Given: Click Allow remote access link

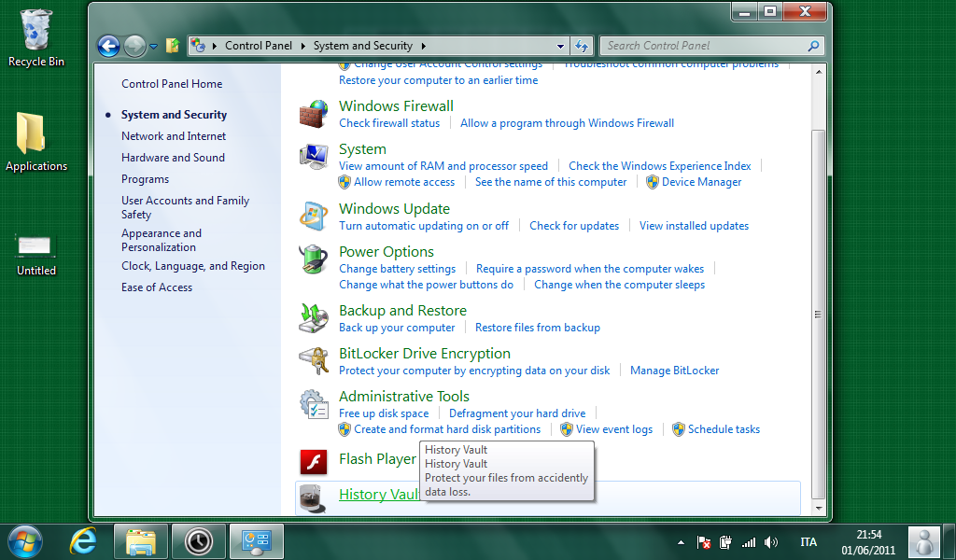Looking at the screenshot, I should pos(404,182).
